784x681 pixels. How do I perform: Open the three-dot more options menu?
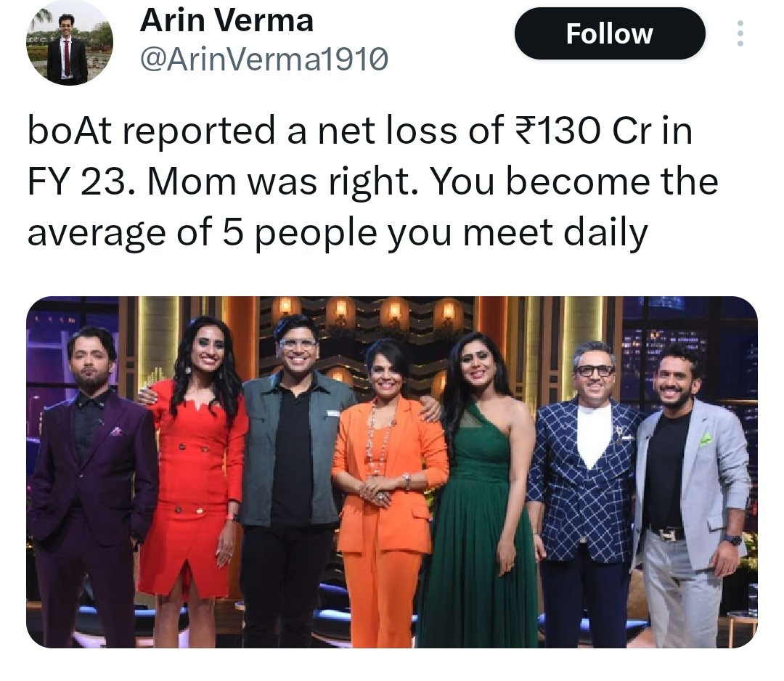740,33
